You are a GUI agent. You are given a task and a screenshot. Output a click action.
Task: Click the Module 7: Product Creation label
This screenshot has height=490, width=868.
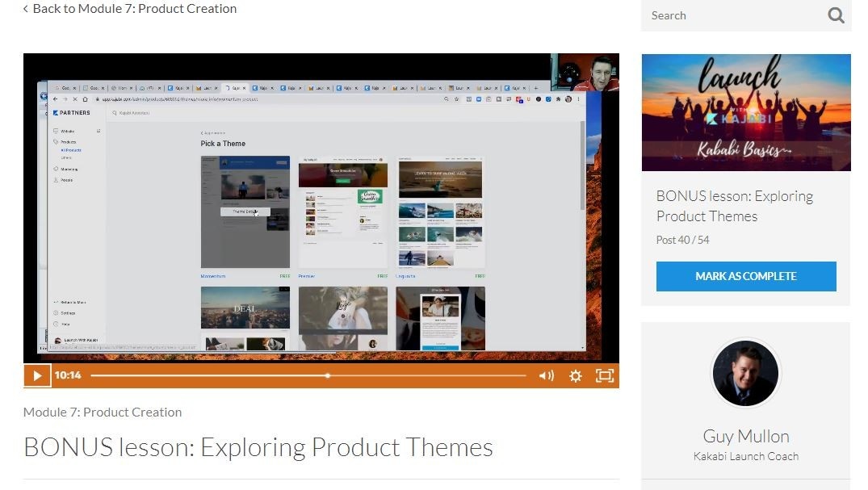pyautogui.click(x=103, y=412)
